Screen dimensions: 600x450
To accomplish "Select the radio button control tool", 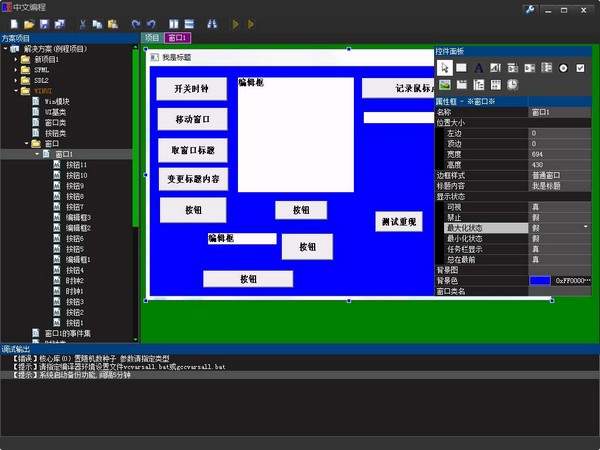I will click(564, 67).
